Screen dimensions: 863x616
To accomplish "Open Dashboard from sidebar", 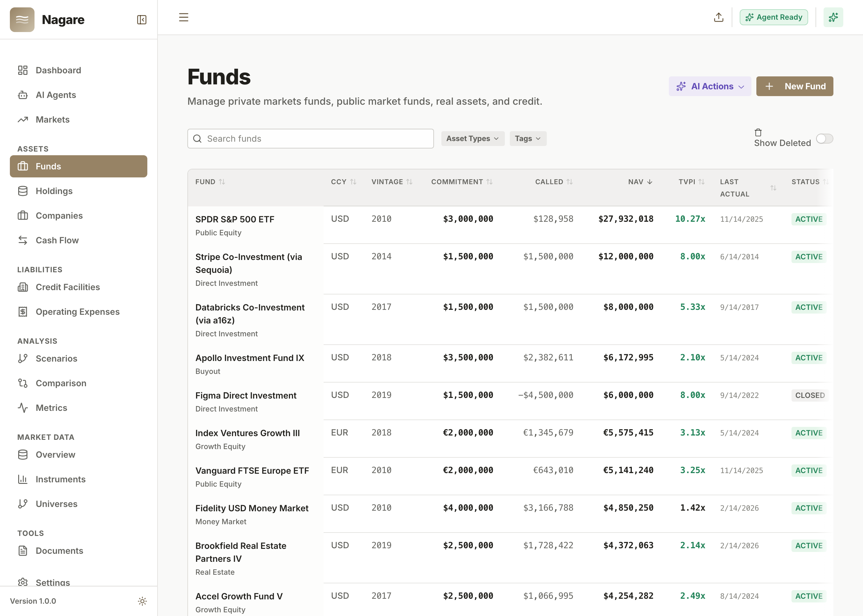I will [79, 70].
